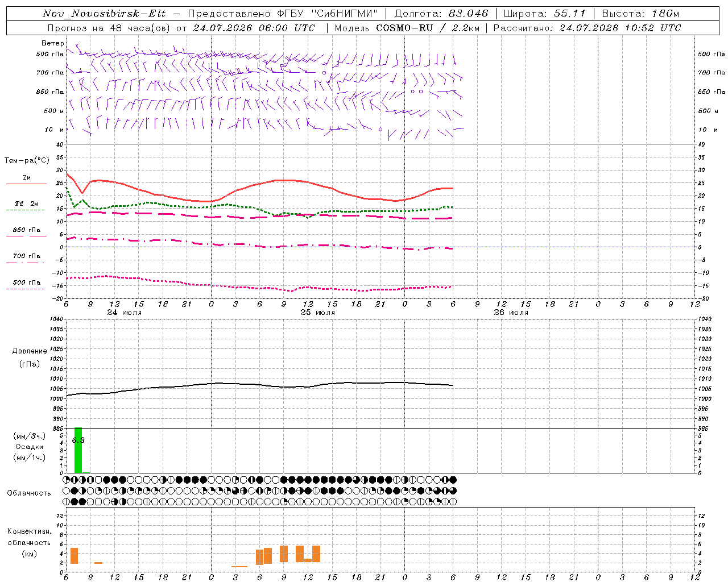Click the calm wind circle at 10 м

click(380, 129)
